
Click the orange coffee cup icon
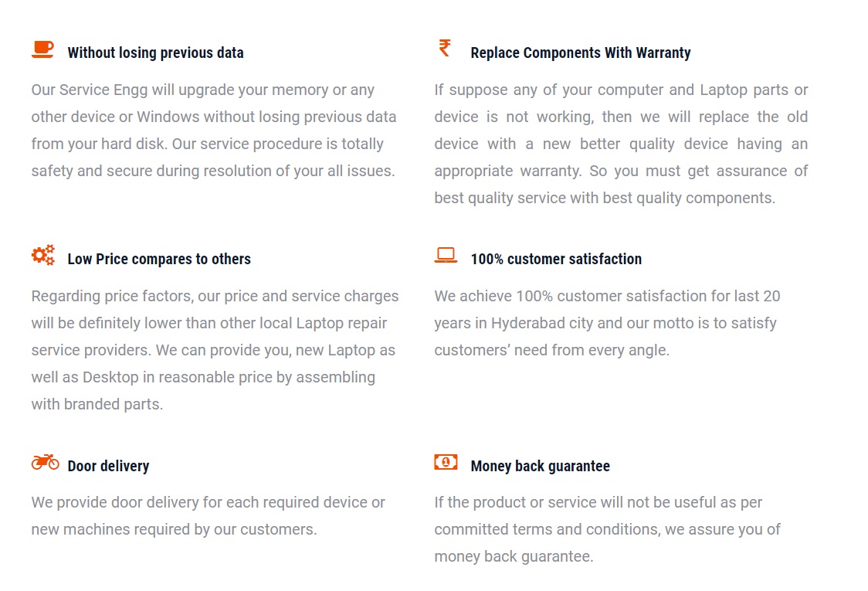click(x=42, y=49)
